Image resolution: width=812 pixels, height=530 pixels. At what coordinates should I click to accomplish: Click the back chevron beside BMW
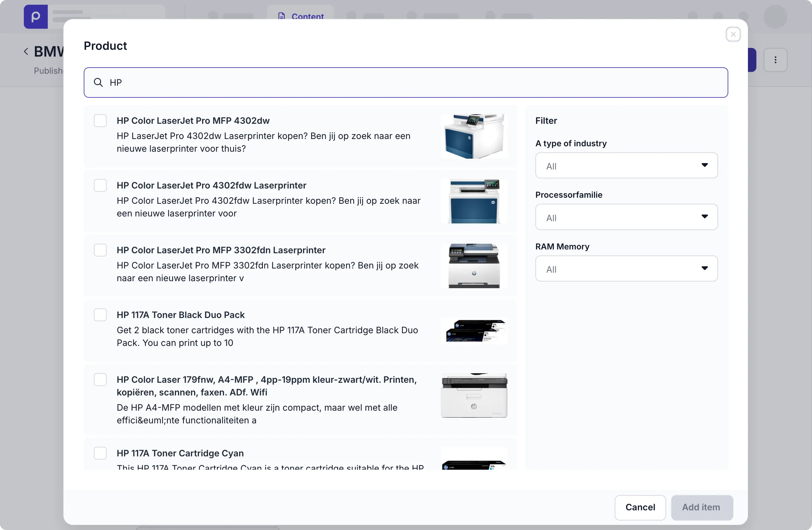[x=26, y=51]
